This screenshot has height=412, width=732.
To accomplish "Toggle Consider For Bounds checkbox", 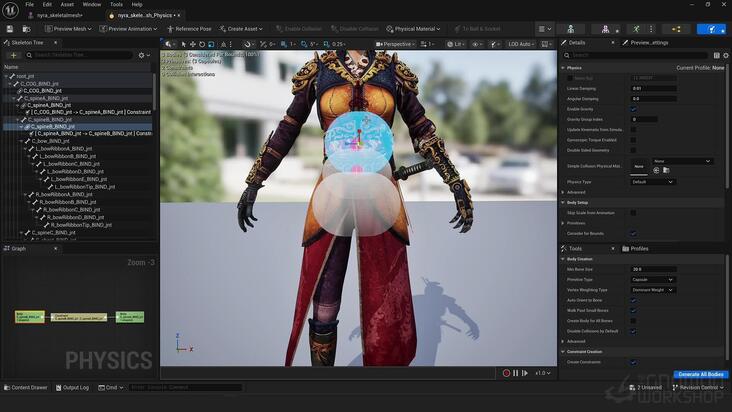I will click(633, 233).
